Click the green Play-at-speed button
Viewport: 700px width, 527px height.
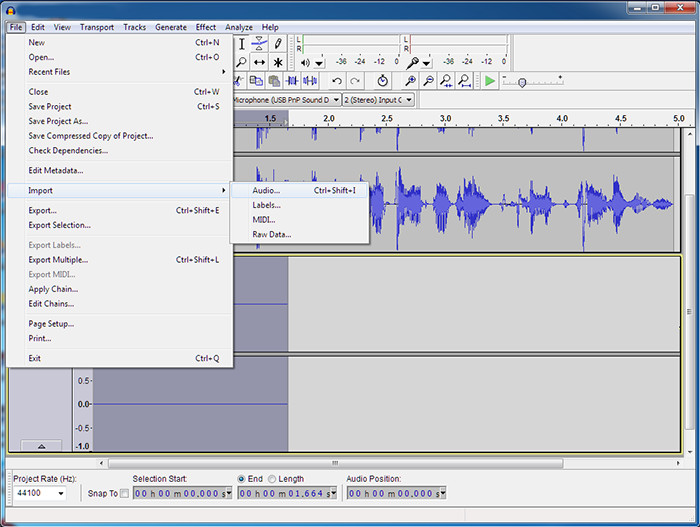coord(490,81)
